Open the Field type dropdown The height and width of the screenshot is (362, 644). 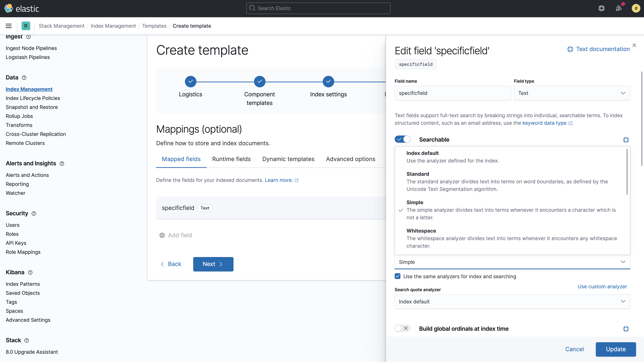click(x=572, y=93)
